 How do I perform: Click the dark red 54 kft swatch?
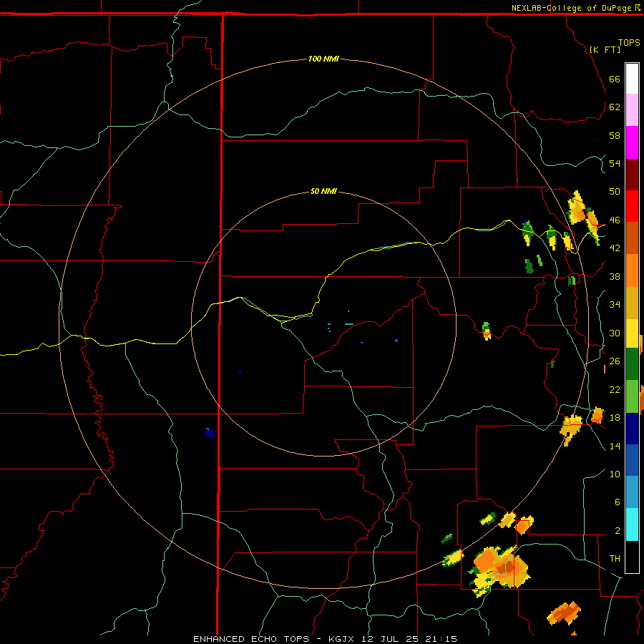(632, 175)
